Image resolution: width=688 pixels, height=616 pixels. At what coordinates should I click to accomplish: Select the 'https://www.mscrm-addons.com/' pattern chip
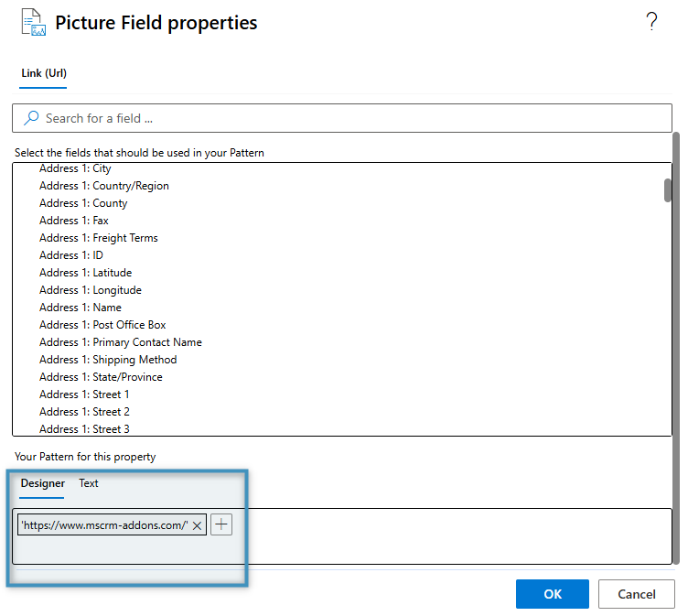(x=103, y=525)
